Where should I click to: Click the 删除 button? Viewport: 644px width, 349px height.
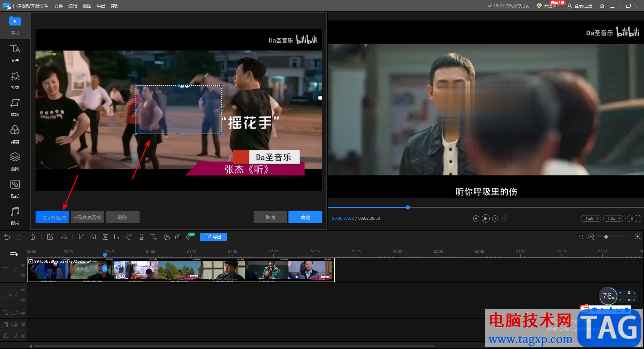pos(123,217)
